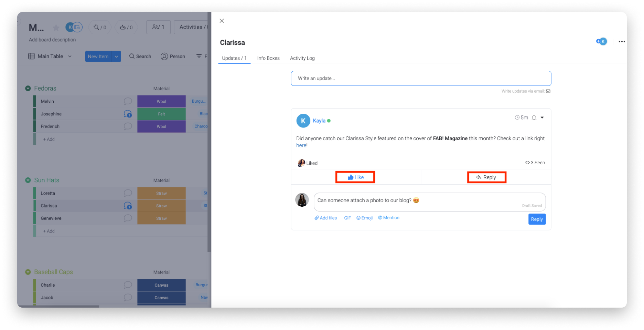Click the board owner avatars
This screenshot has height=330, width=644.
click(74, 27)
